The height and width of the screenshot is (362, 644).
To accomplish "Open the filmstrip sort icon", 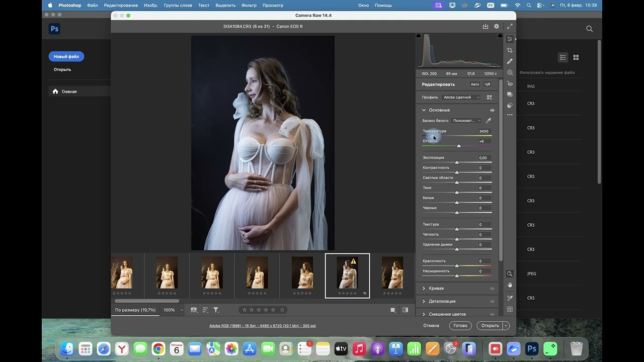I will point(205,310).
